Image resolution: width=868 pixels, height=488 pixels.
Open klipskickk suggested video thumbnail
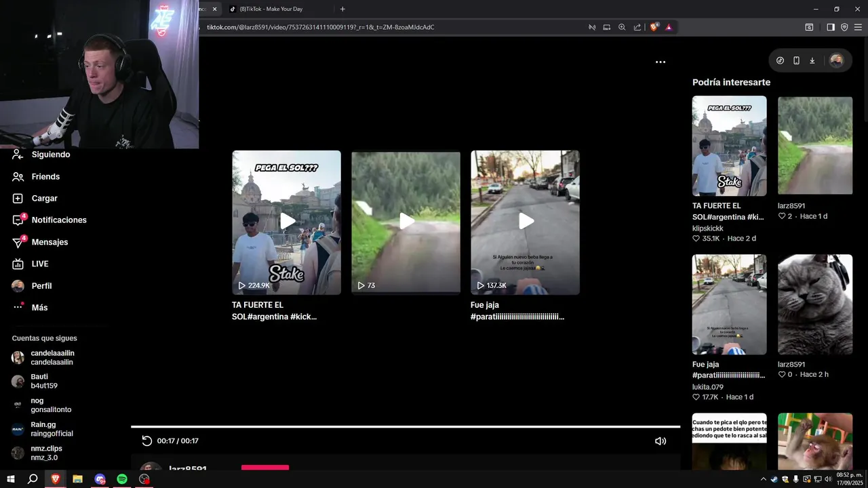(x=729, y=146)
